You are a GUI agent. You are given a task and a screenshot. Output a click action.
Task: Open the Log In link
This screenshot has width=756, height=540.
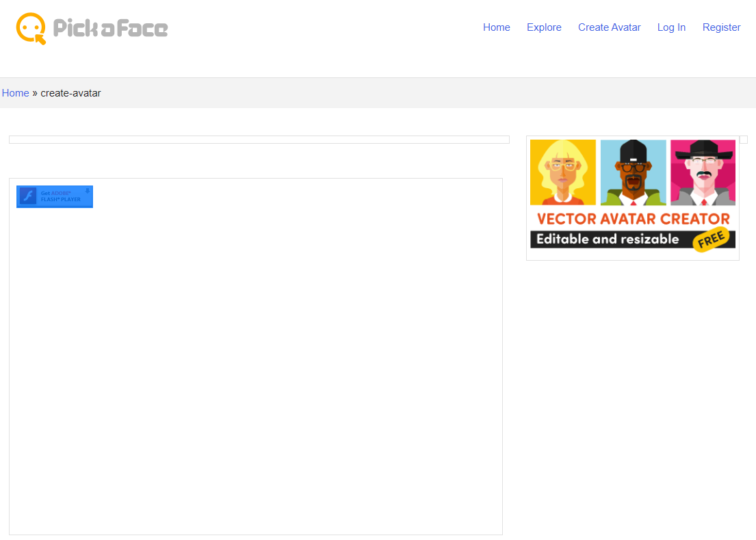pyautogui.click(x=671, y=27)
